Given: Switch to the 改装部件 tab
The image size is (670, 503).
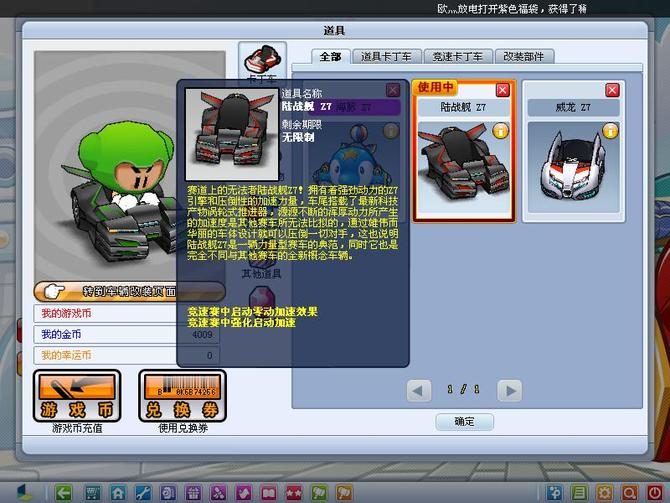Looking at the screenshot, I should coord(524,56).
